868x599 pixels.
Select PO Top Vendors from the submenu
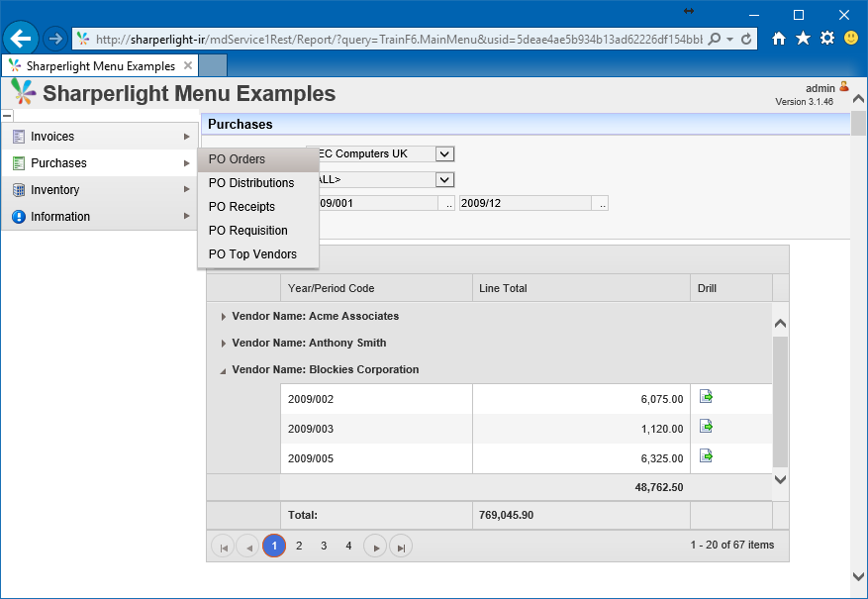click(258, 254)
